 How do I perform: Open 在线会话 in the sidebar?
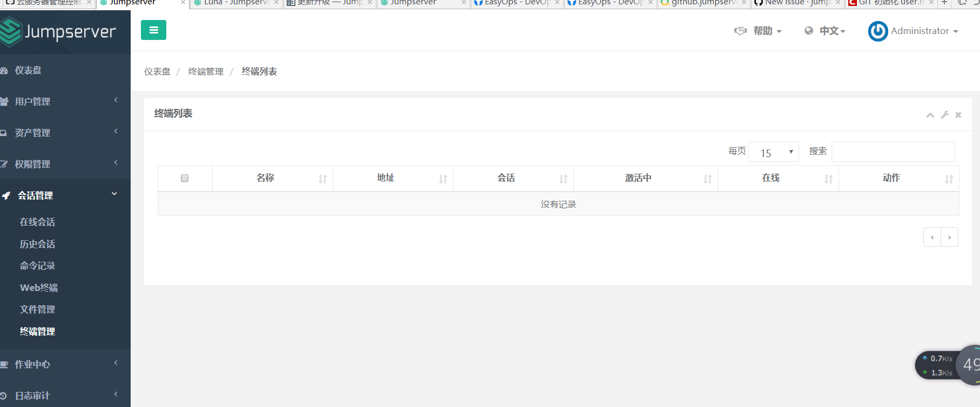(x=37, y=222)
